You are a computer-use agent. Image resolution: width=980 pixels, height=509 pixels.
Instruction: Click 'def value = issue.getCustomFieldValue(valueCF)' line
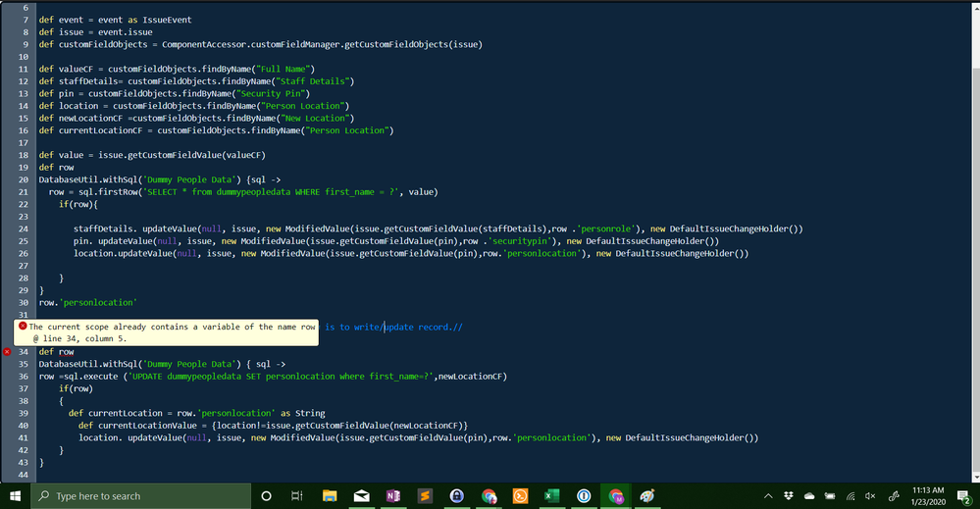(152, 155)
